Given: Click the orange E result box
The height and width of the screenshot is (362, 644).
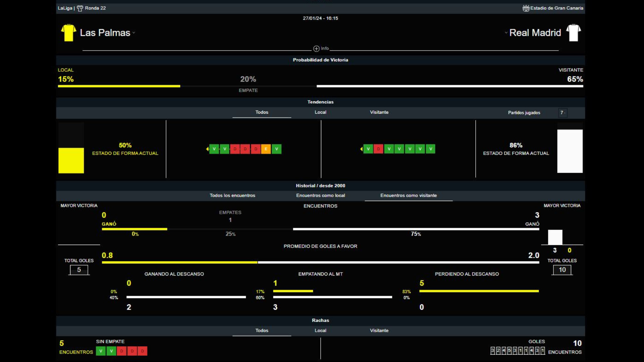Looking at the screenshot, I should point(266,149).
